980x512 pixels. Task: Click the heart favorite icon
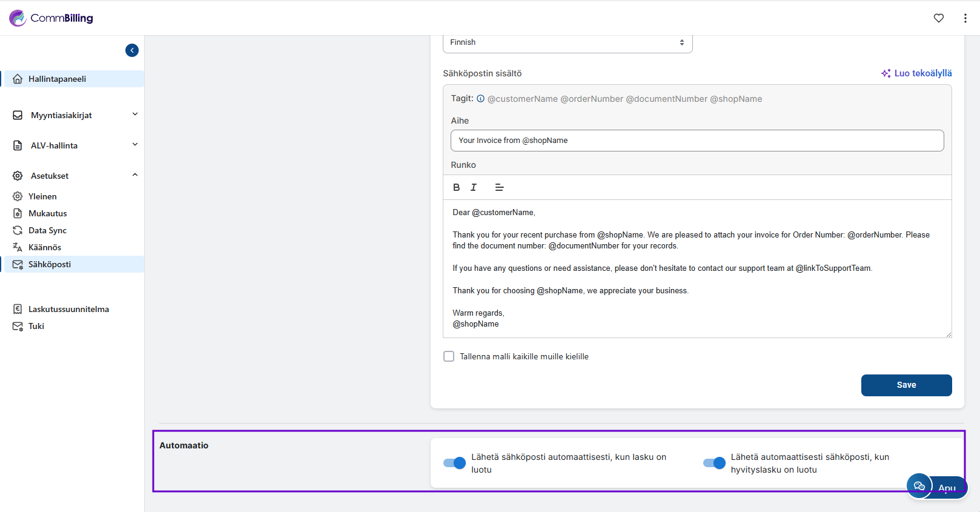click(938, 18)
